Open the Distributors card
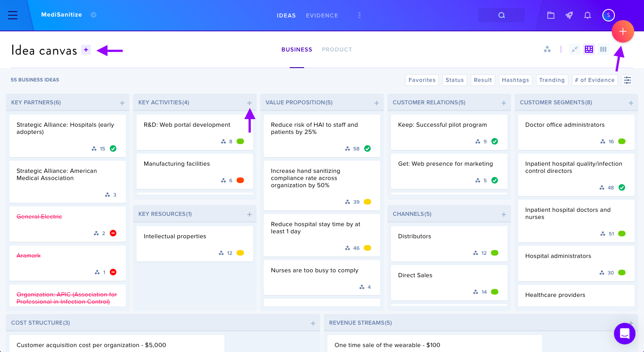The height and width of the screenshot is (352, 644). click(x=449, y=244)
